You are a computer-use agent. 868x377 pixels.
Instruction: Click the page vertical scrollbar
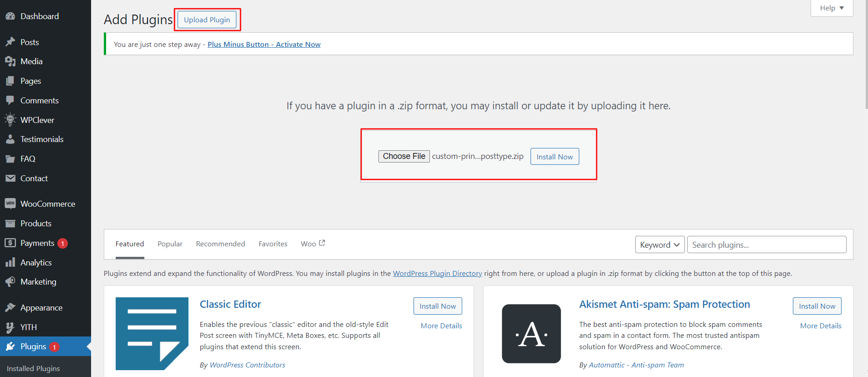click(866, 55)
